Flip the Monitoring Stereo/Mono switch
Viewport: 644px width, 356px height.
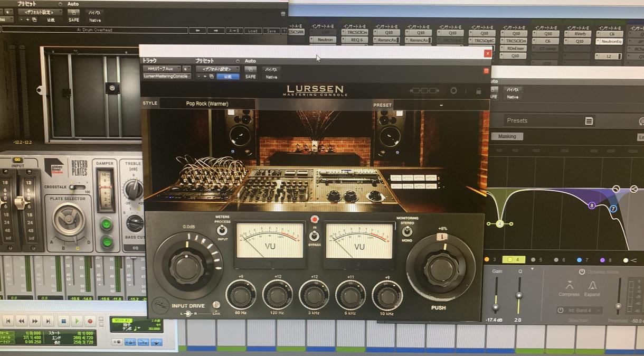(407, 231)
